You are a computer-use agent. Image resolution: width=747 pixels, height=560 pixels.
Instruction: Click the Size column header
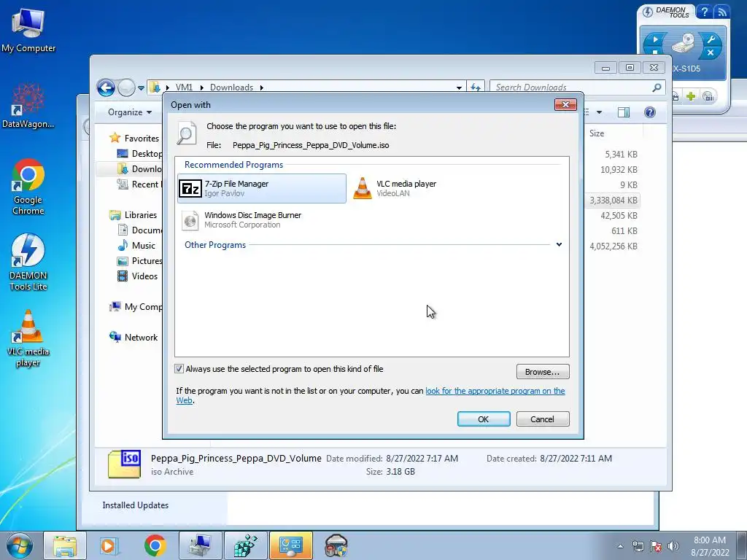pyautogui.click(x=597, y=133)
